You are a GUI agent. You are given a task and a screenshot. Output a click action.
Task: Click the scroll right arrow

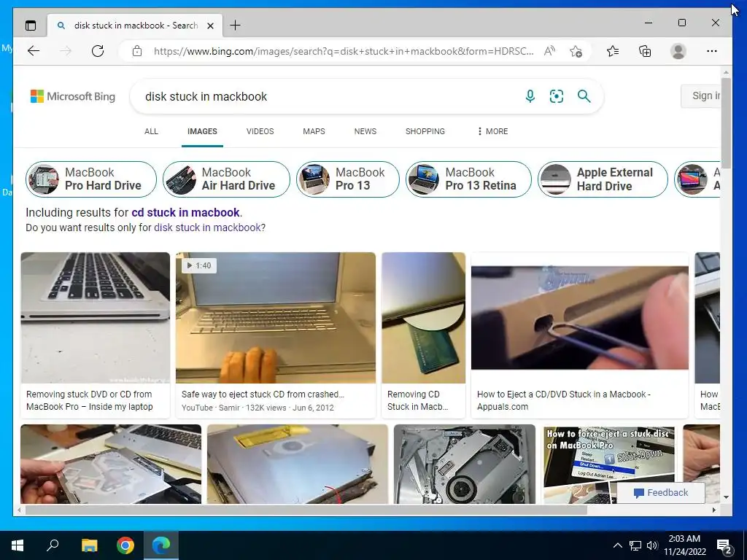(x=713, y=510)
